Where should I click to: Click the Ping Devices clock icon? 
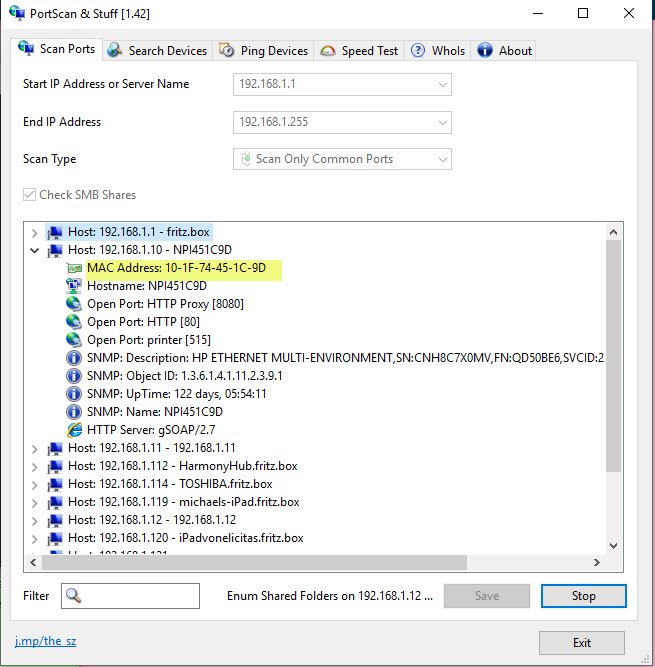click(227, 50)
